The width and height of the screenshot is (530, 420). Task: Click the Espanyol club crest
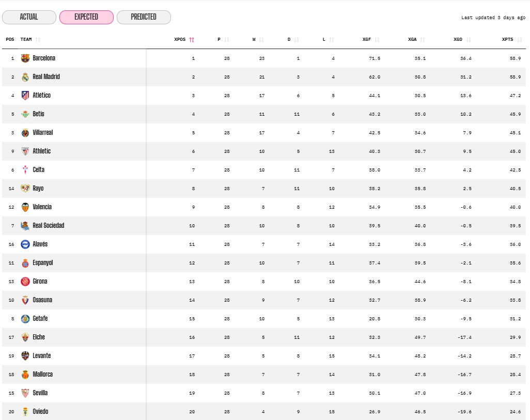24,262
